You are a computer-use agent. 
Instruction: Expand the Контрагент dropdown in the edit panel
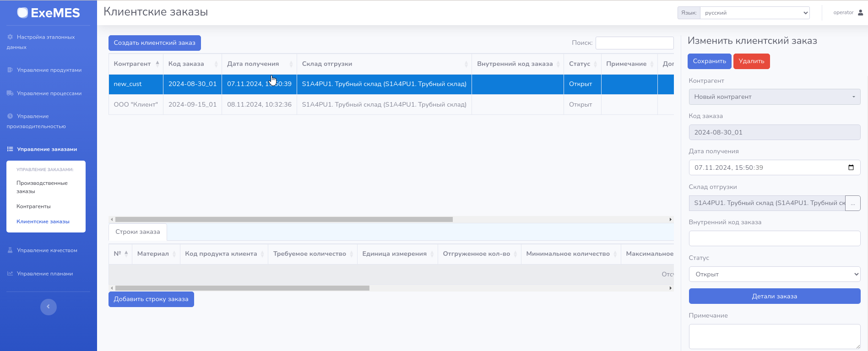[774, 97]
